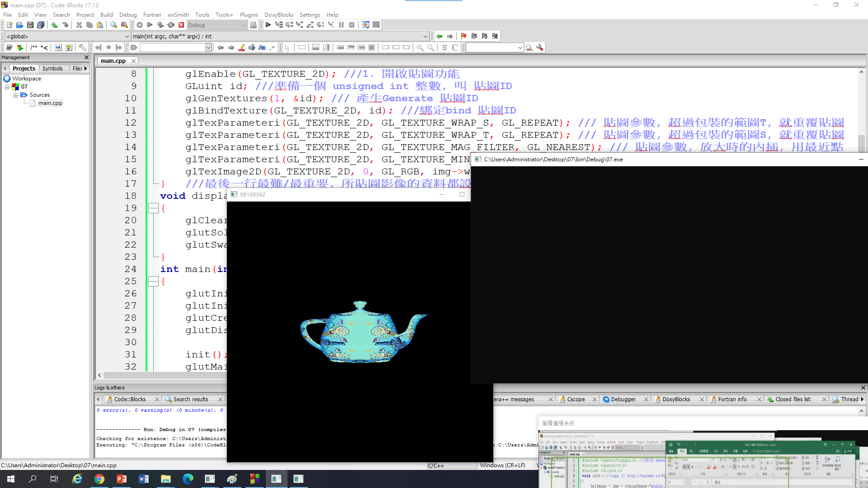Open Chrome from the taskbar
868x488 pixels.
coord(99,479)
